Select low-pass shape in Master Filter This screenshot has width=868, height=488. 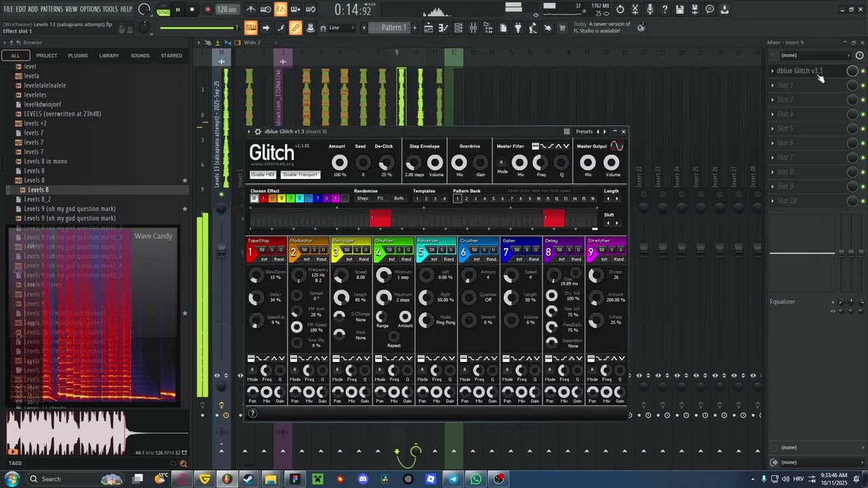[544, 146]
